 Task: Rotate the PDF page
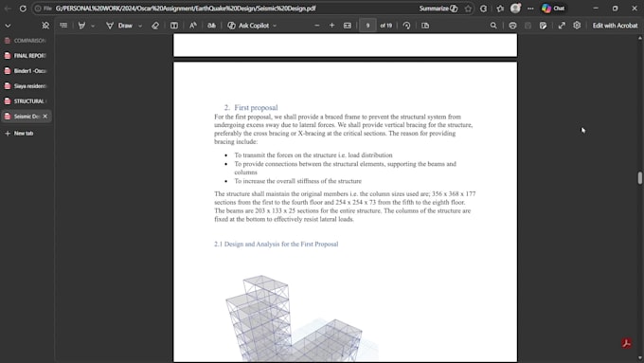tap(406, 26)
